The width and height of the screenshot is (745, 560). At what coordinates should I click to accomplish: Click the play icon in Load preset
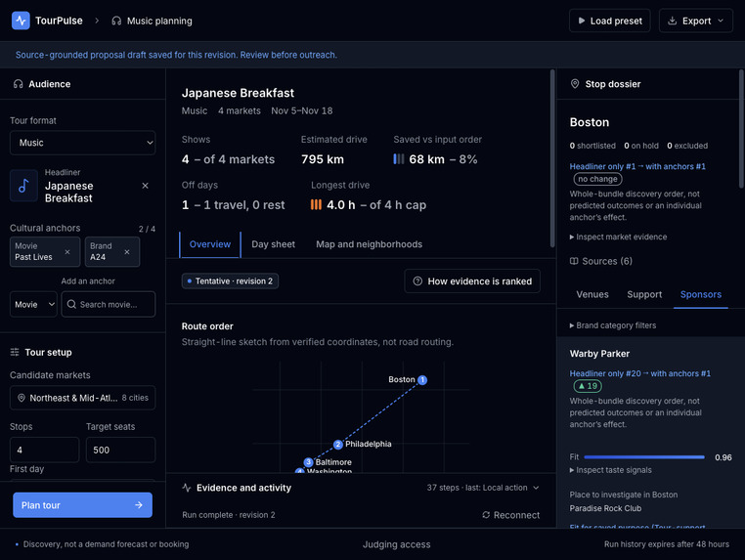point(581,21)
